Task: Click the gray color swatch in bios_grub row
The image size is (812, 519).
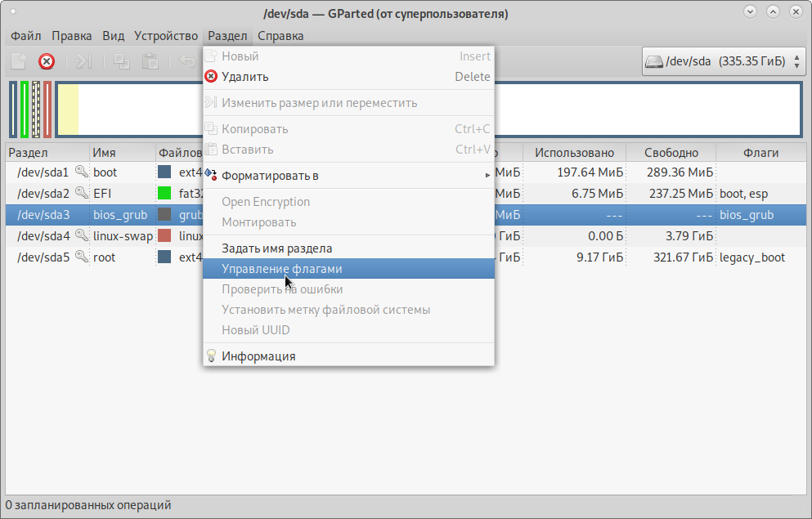Action: coord(164,214)
